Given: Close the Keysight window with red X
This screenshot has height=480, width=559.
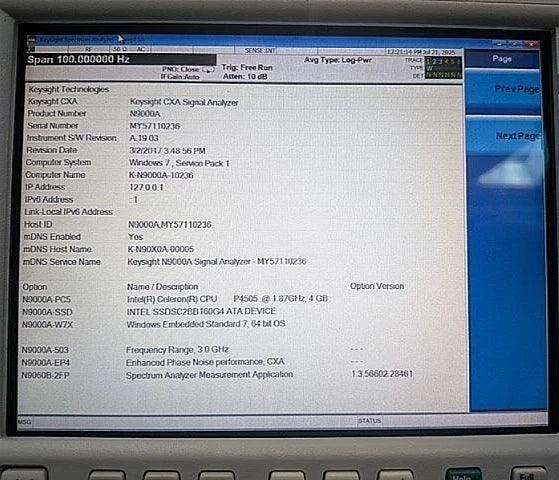Looking at the screenshot, I should (532, 44).
